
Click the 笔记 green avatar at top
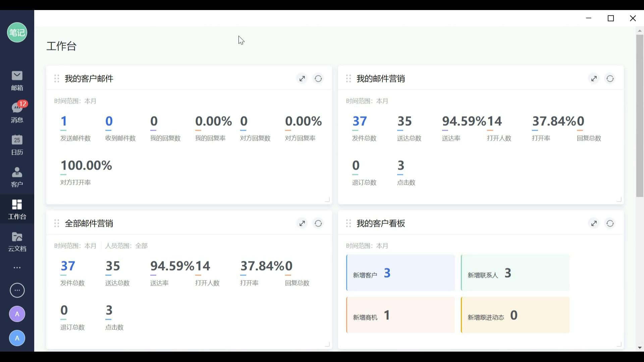(x=17, y=33)
